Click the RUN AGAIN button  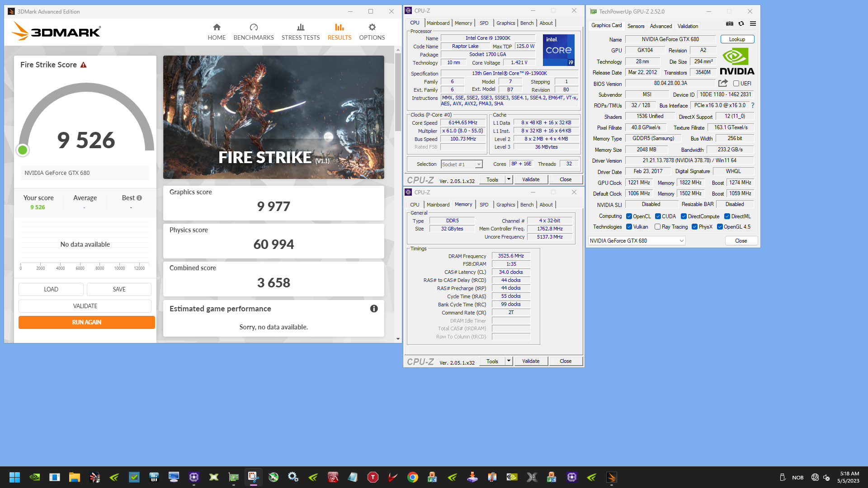[86, 322]
